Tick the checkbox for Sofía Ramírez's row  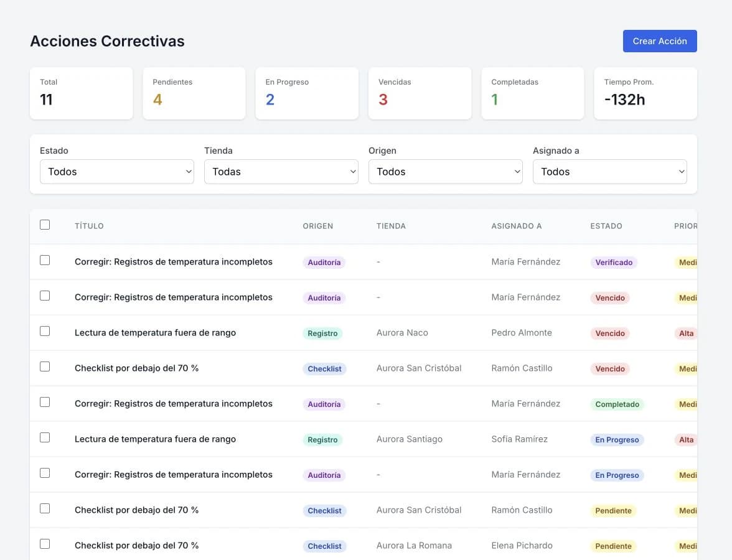click(45, 437)
